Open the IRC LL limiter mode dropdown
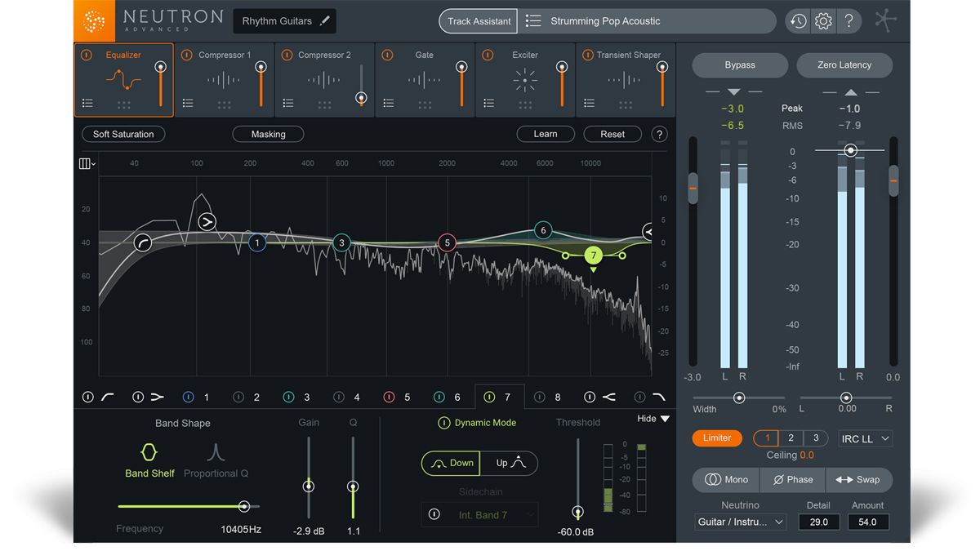Image resolution: width=980 pixels, height=551 pixels. click(x=865, y=438)
